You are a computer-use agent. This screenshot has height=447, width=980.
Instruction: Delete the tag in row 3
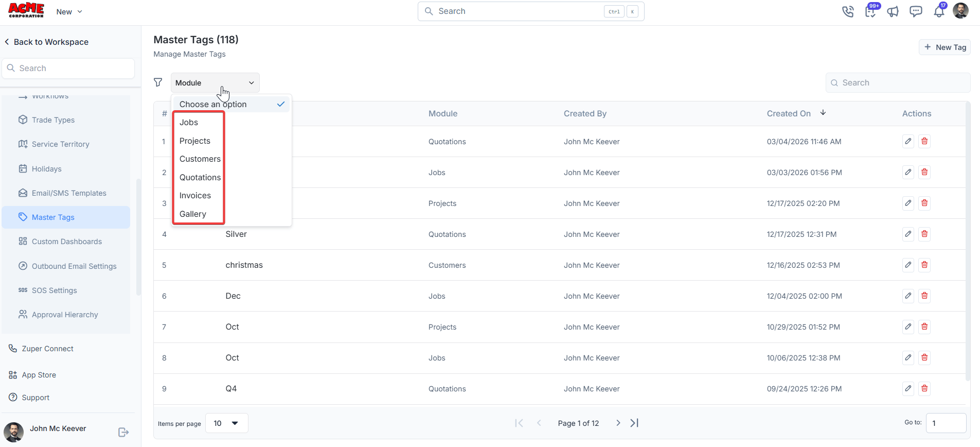coord(924,203)
